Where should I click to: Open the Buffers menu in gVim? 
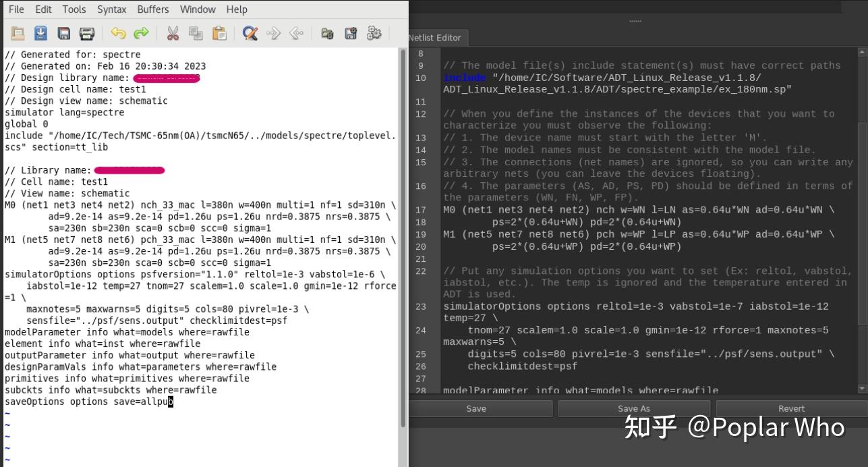[x=153, y=9]
